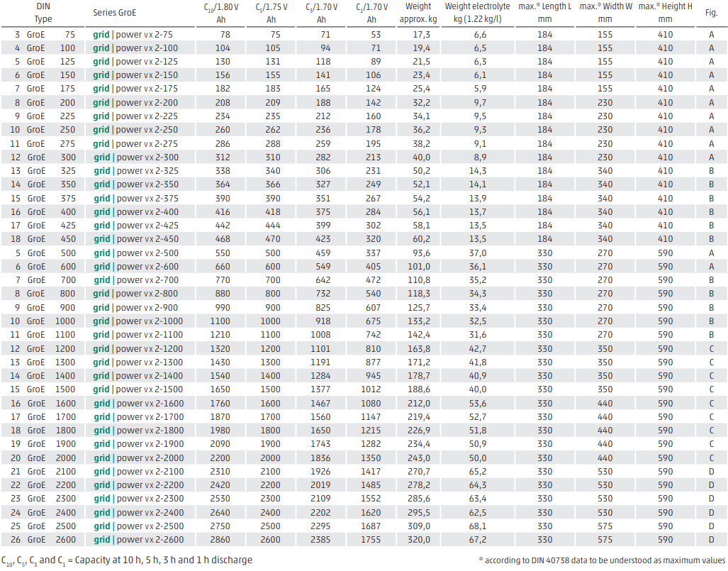Screen dimensions: 728x571
Task: Select the "max.* Length L mm" header
Action: [544, 13]
